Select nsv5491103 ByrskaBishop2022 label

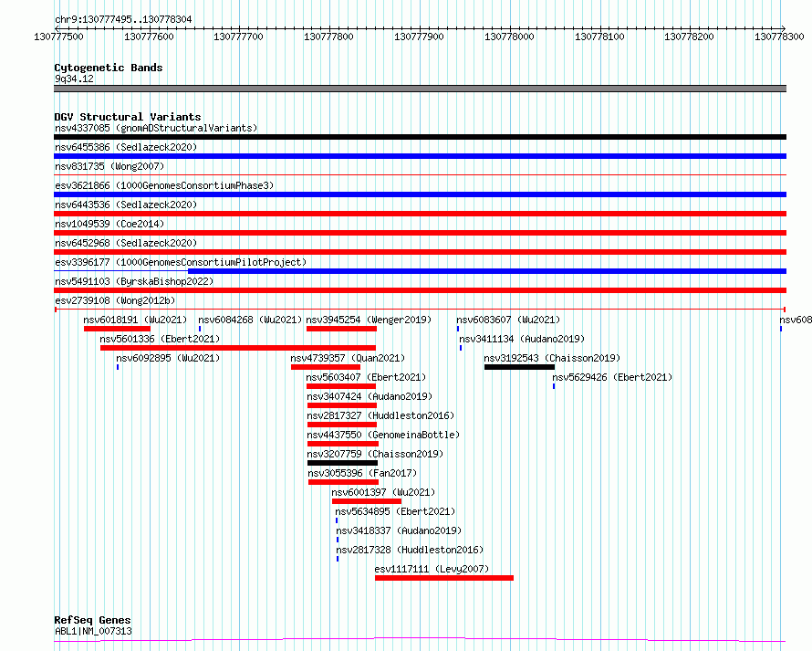point(134,281)
